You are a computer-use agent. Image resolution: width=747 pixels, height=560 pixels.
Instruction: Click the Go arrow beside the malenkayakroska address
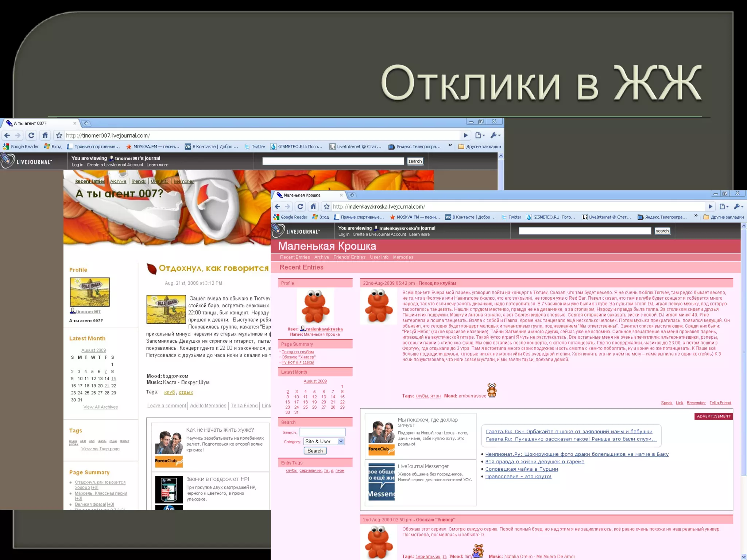pos(710,206)
